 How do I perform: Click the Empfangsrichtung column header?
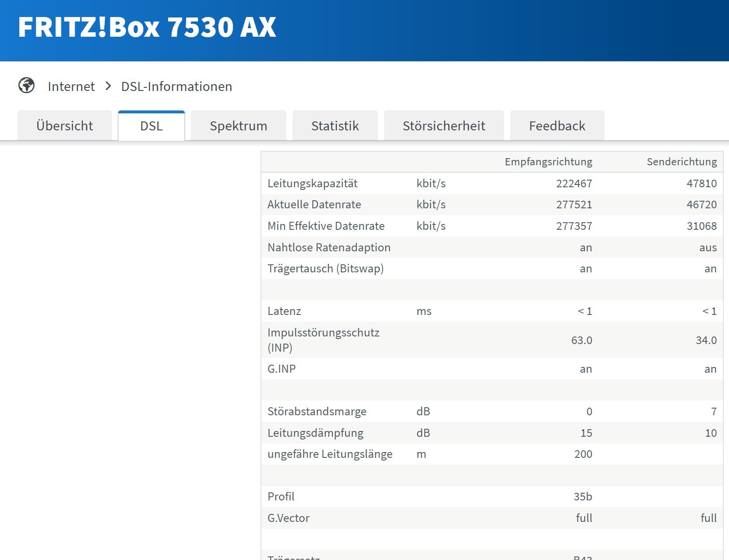pyautogui.click(x=548, y=162)
